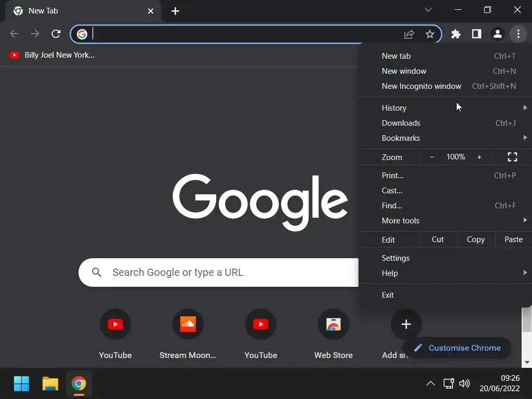532x399 pixels.
Task: Open Downloads from the menu
Action: [x=445, y=123]
